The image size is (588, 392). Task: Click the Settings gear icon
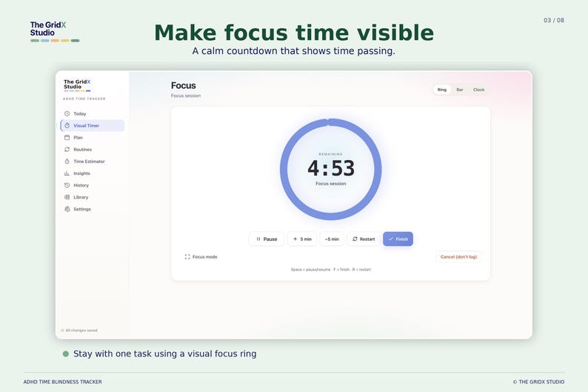tap(67, 209)
